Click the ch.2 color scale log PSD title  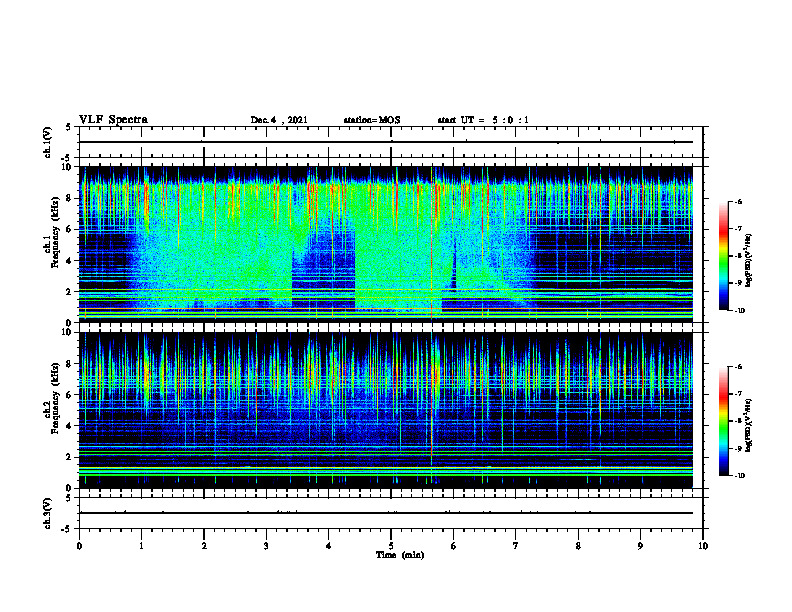point(748,425)
